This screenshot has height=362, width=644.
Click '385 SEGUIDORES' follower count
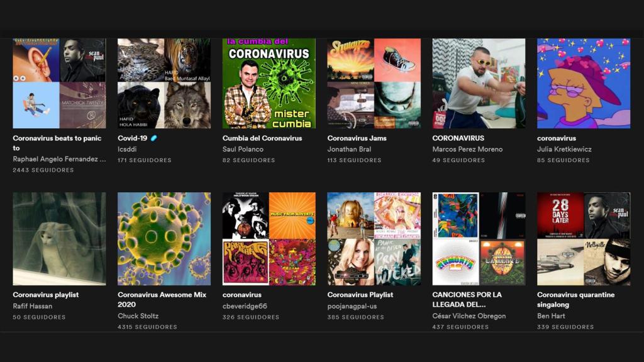point(356,317)
